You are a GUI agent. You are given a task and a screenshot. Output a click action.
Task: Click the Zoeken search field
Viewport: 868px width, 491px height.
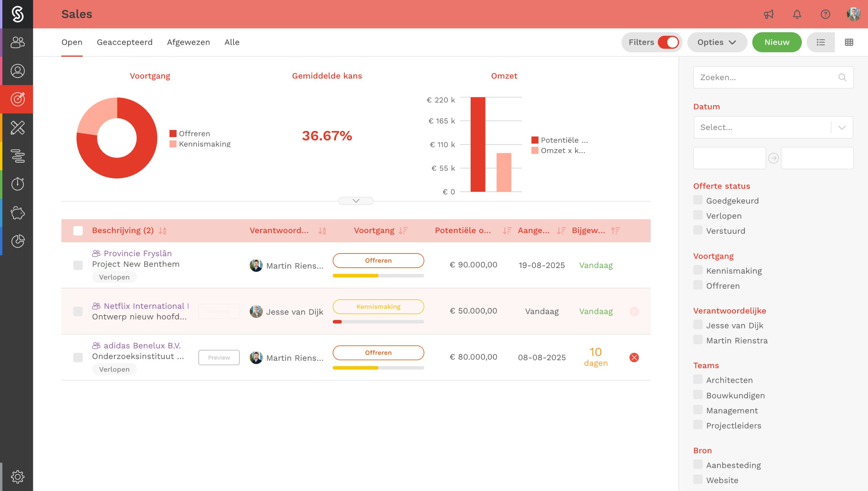click(x=766, y=77)
